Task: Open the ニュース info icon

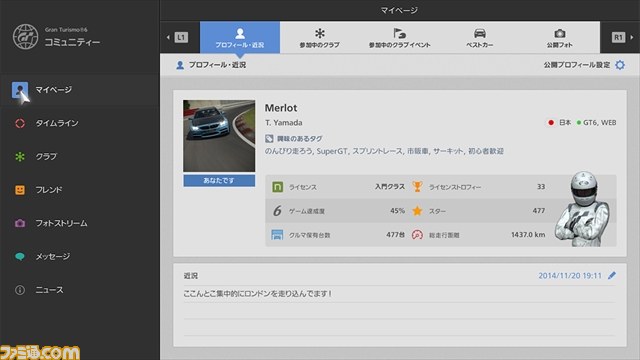Action: click(20, 290)
